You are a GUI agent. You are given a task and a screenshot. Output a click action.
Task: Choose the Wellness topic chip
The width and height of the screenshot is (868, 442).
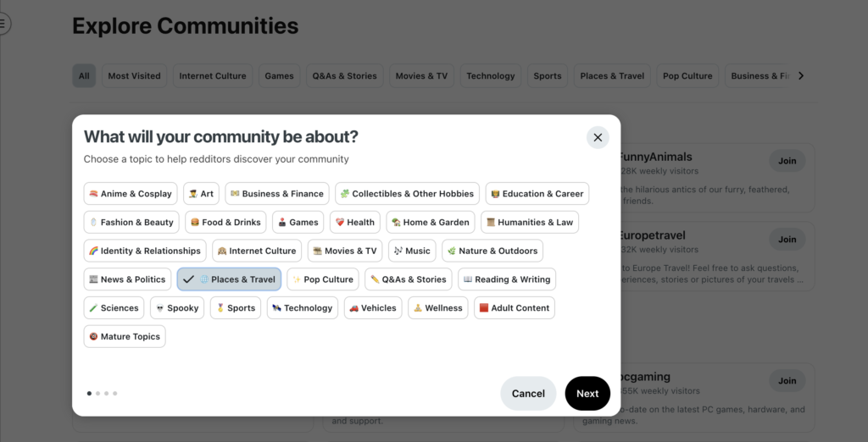pos(438,308)
